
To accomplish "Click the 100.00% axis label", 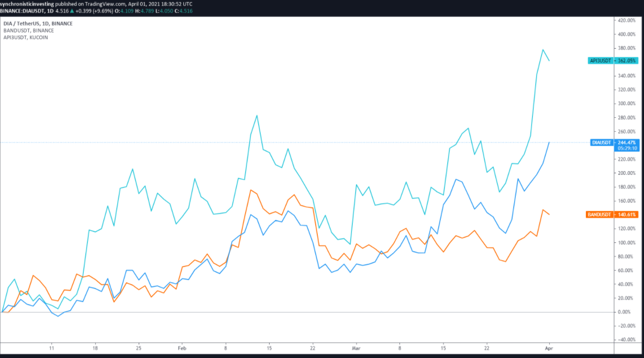I will tap(627, 243).
